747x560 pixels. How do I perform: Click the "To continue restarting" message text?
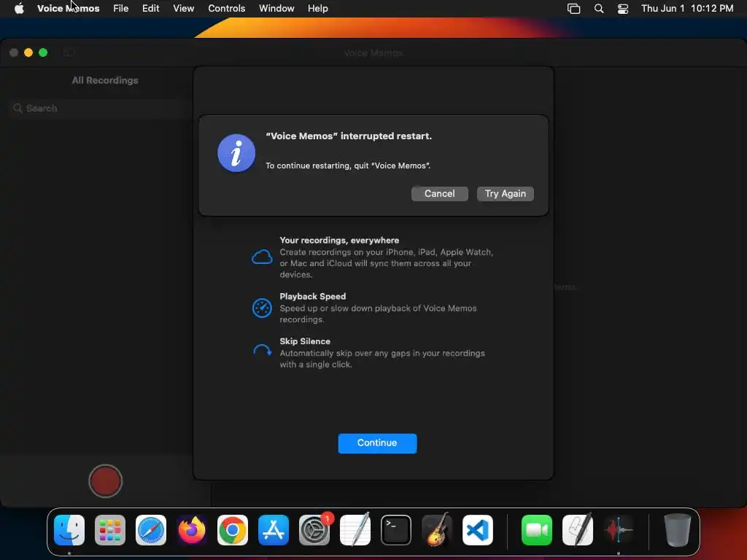tap(348, 166)
